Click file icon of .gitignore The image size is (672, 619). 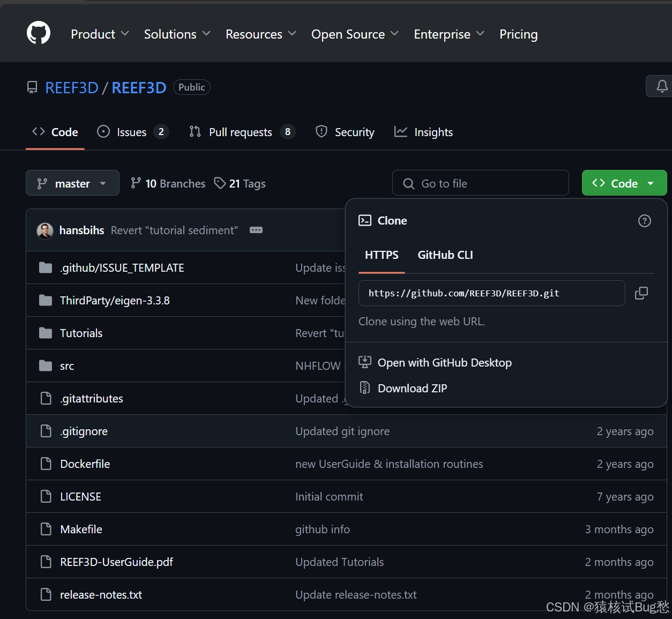tap(46, 431)
